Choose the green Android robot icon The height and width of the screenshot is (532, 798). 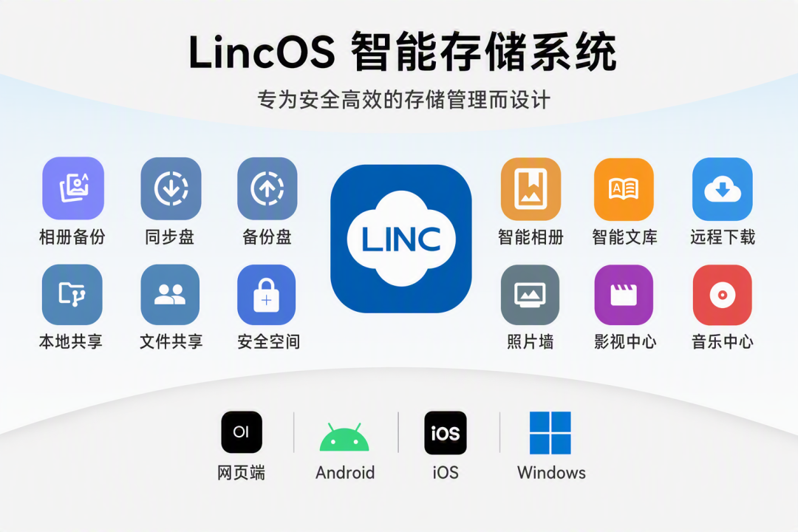[x=344, y=437]
